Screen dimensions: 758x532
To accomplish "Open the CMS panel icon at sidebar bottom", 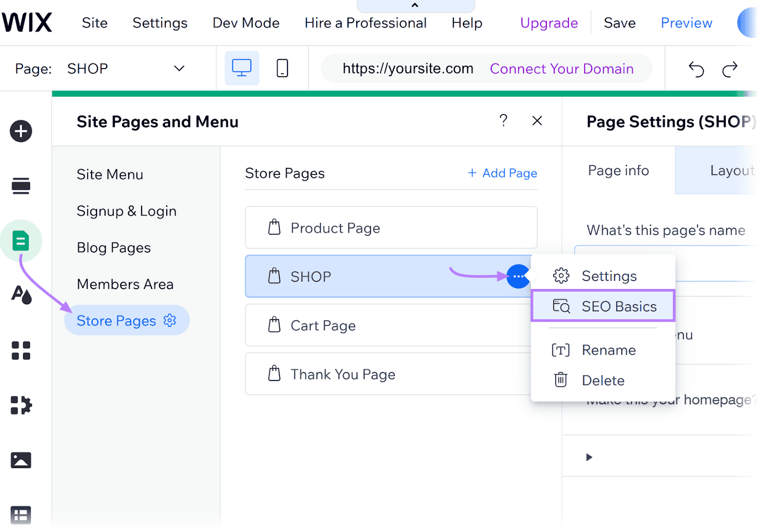I will tap(20, 515).
